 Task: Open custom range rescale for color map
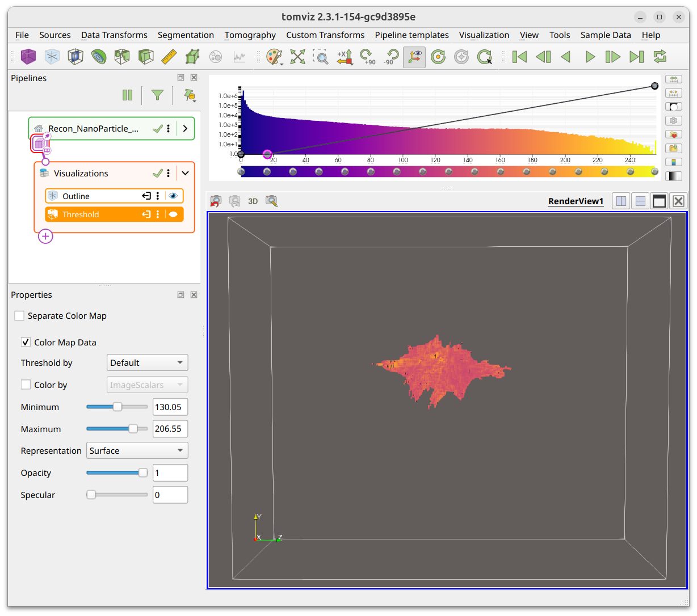674,93
